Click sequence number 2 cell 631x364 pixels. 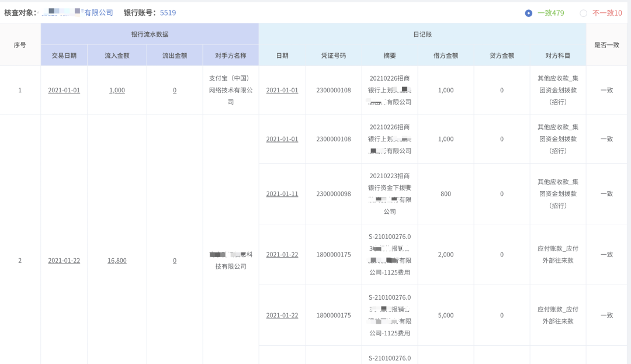(x=20, y=261)
